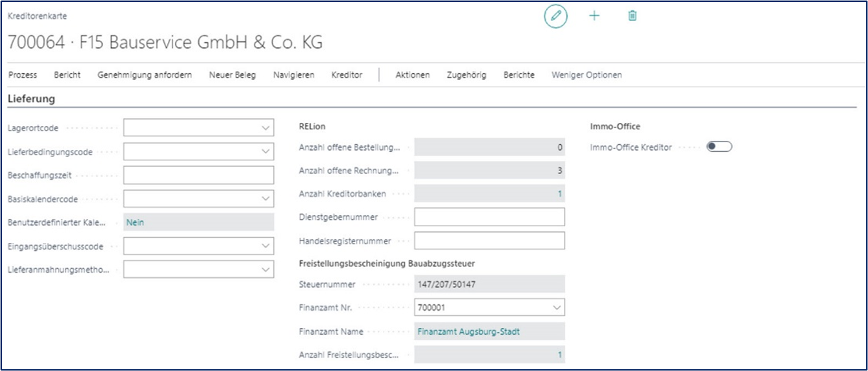Toggle the Immo-Office Kreditor switch
The image size is (868, 371).
(719, 147)
